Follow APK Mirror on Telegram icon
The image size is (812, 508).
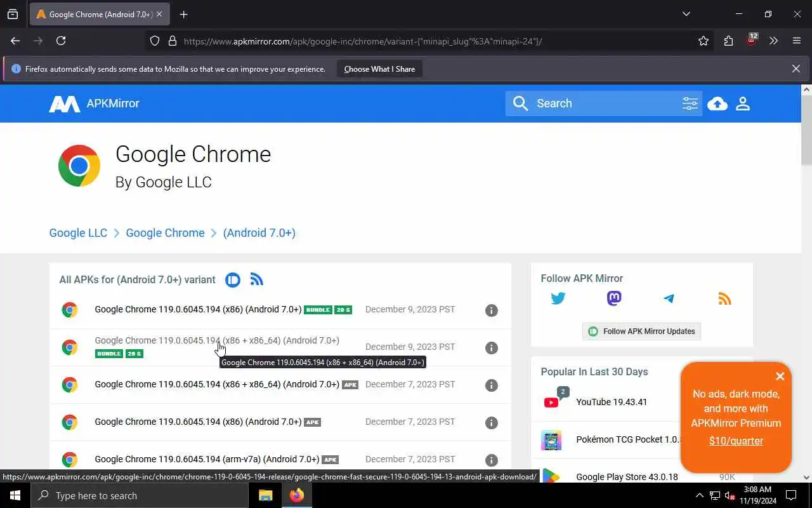pyautogui.click(x=669, y=298)
